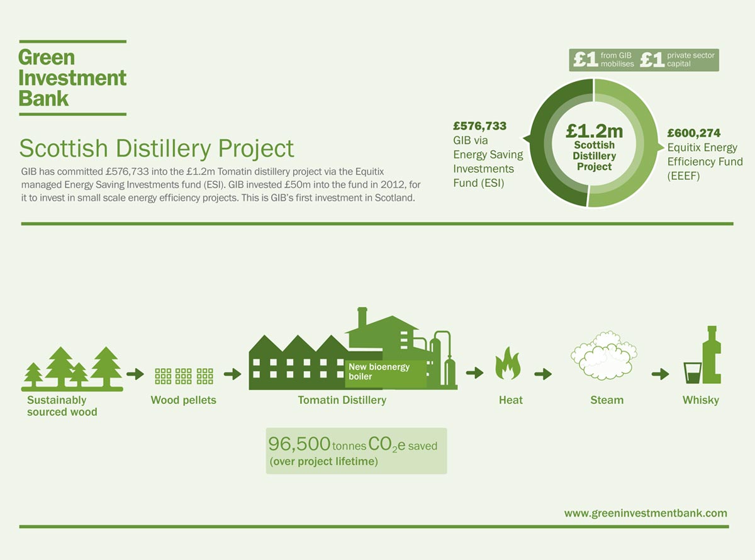
Task: Click the Green Investment Bank logo
Action: point(72,78)
